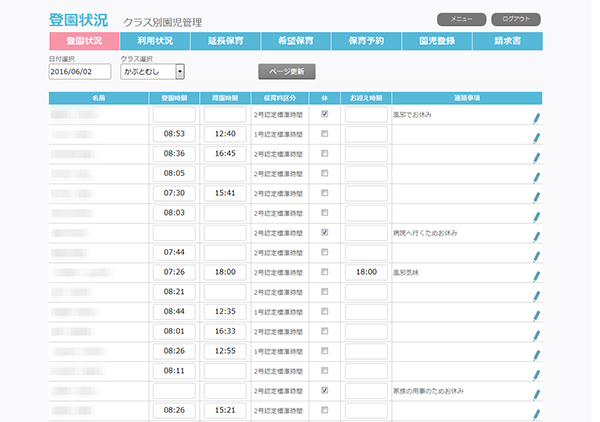600x422 pixels.
Task: Click the 連絡事項 column header
Action: (467, 98)
